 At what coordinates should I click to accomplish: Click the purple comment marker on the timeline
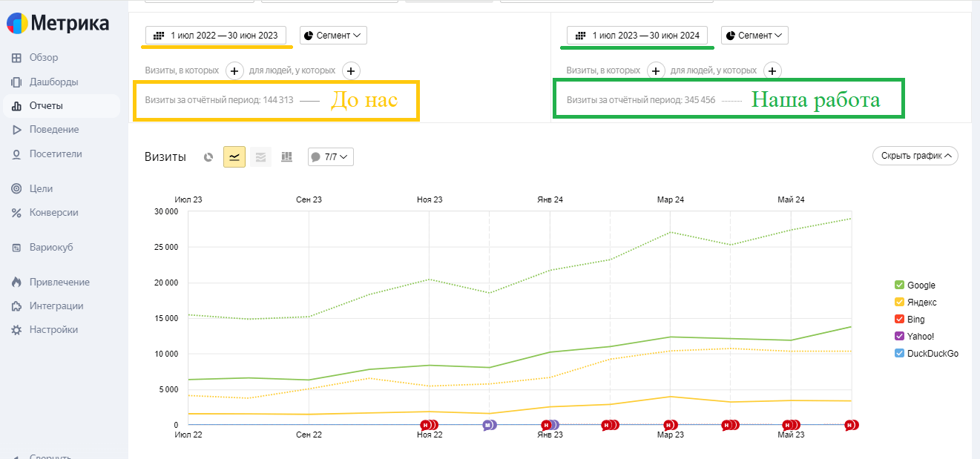(489, 425)
